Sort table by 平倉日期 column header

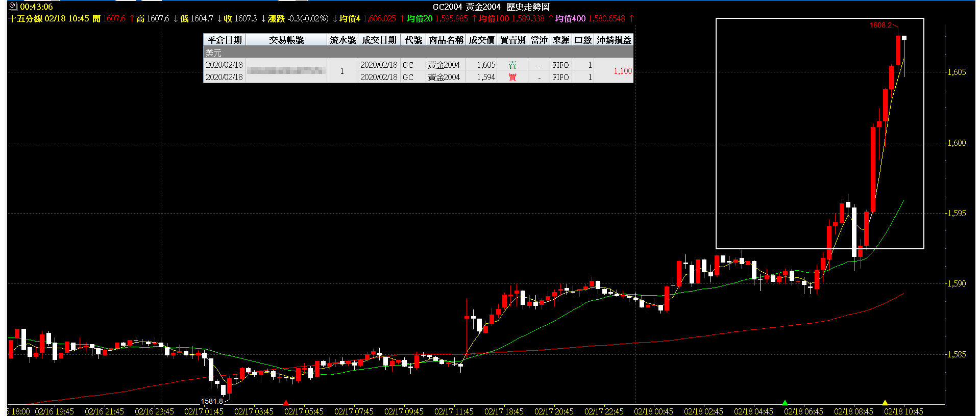pyautogui.click(x=225, y=40)
